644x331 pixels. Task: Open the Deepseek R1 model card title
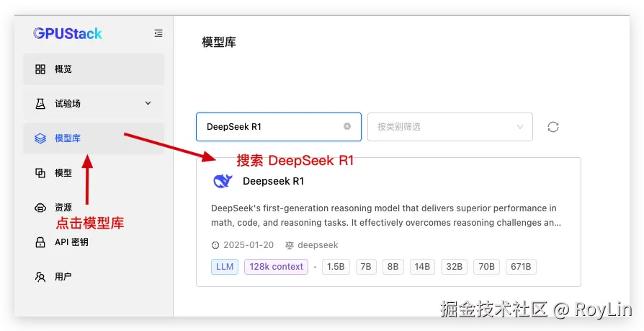[x=273, y=181]
